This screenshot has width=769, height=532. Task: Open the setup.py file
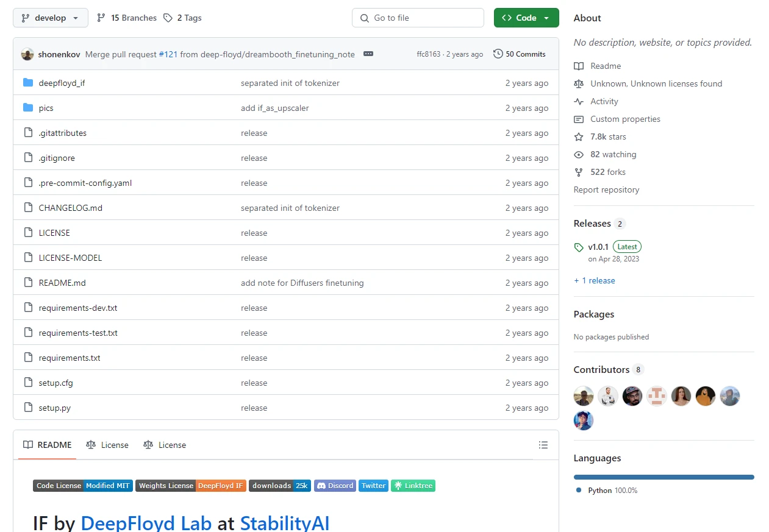(55, 408)
